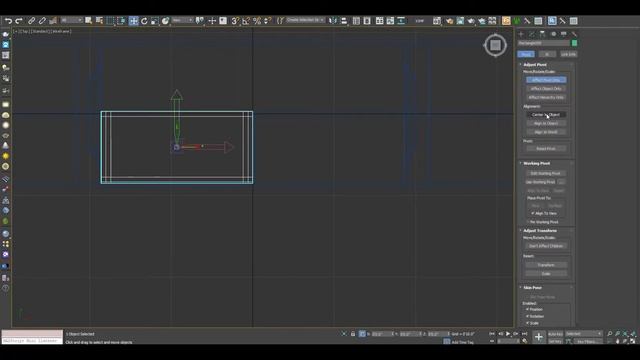Click Align to Object button

(x=546, y=123)
